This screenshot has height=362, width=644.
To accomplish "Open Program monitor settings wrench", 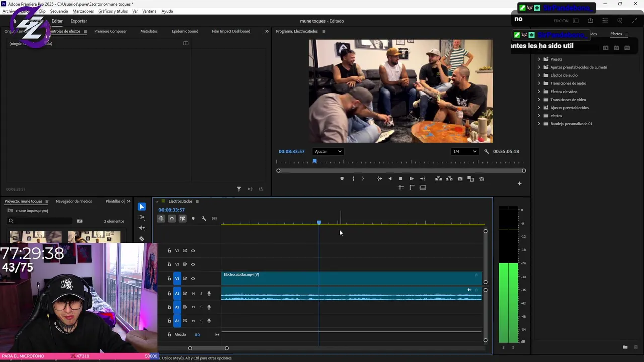I will (486, 151).
